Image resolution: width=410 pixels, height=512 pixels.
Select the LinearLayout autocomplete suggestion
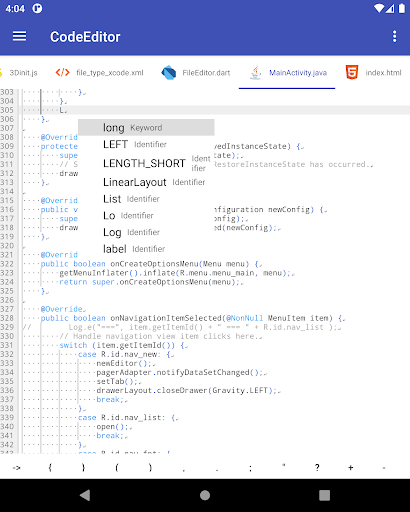pos(146,182)
